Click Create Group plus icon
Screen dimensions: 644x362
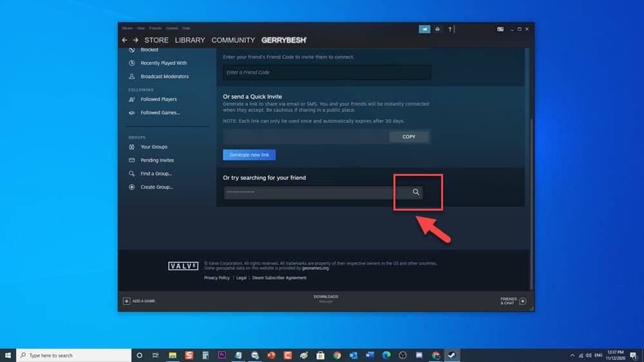tap(131, 187)
